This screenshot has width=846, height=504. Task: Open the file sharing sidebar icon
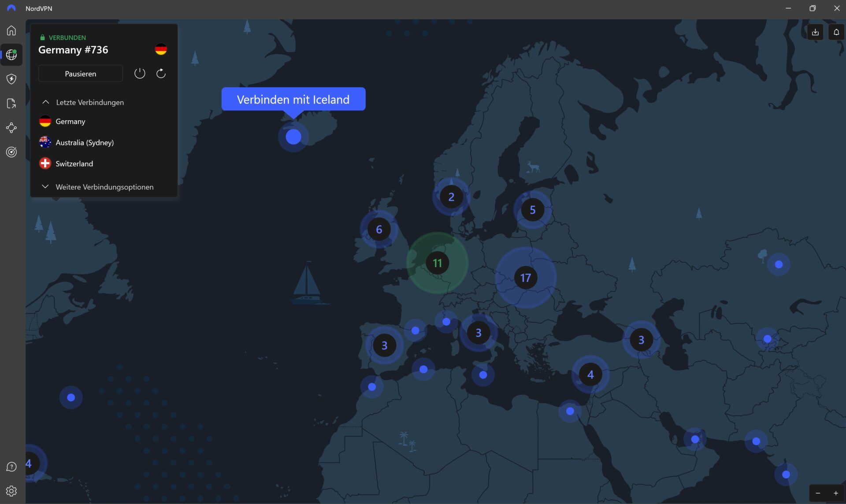11,104
